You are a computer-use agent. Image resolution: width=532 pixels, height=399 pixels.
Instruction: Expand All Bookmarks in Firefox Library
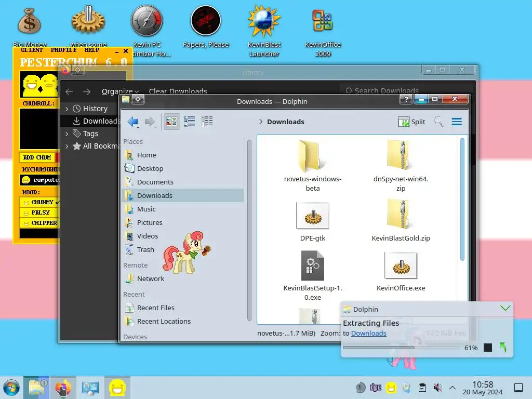click(67, 146)
